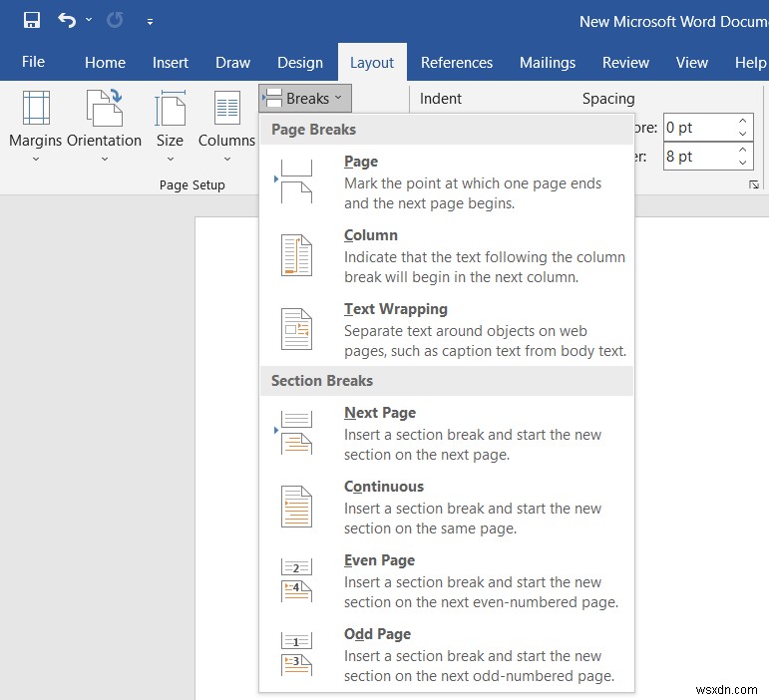The image size is (769, 700).
Task: Click the document title in title bar
Action: tap(674, 22)
